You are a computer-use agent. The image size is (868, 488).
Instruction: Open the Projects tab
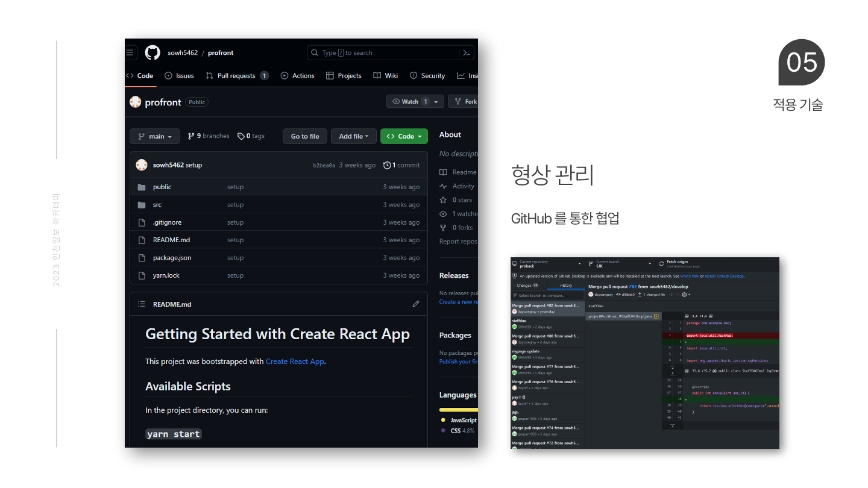tap(344, 76)
